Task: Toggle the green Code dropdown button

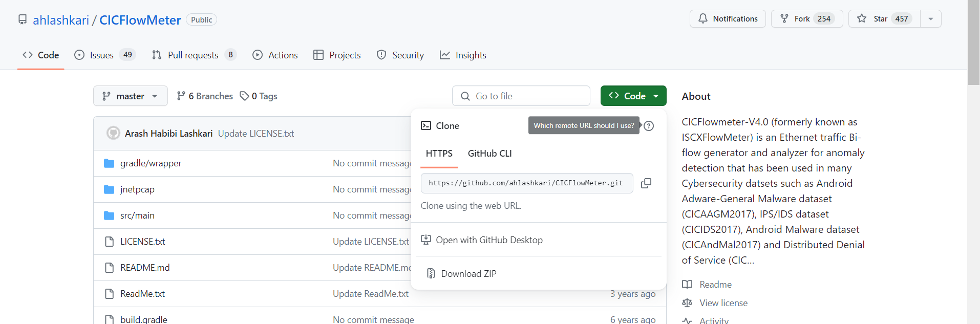Action: [x=633, y=96]
